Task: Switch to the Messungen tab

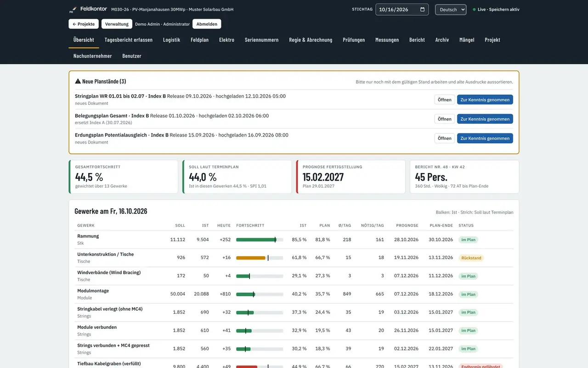Action: pyautogui.click(x=387, y=40)
